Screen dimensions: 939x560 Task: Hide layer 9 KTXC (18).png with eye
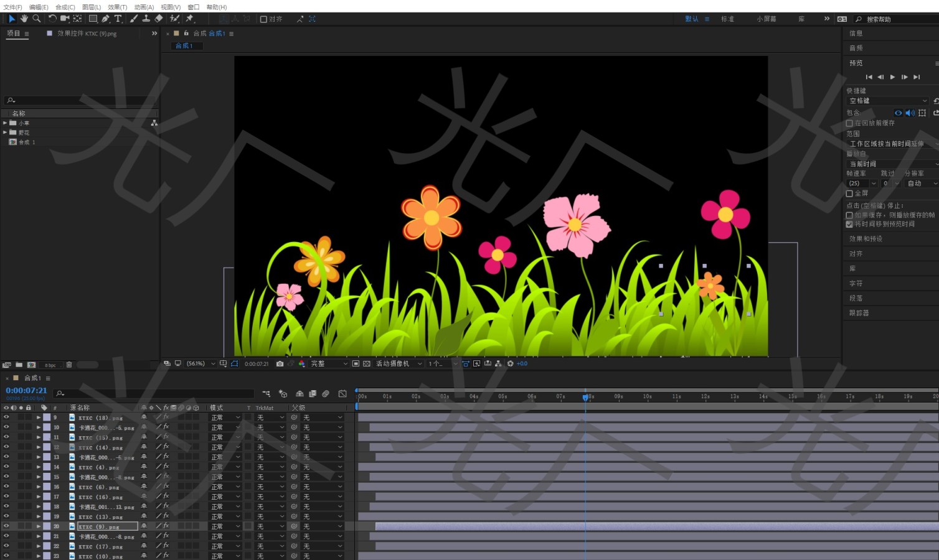(x=6, y=418)
